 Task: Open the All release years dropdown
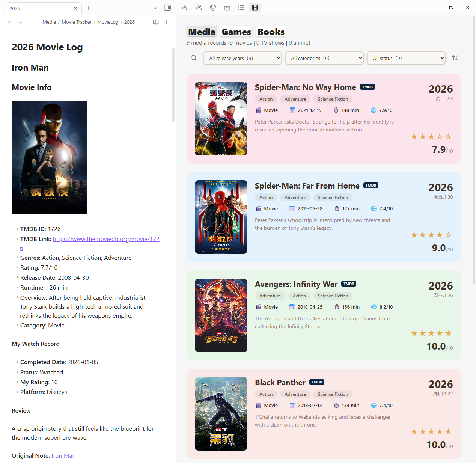(243, 58)
